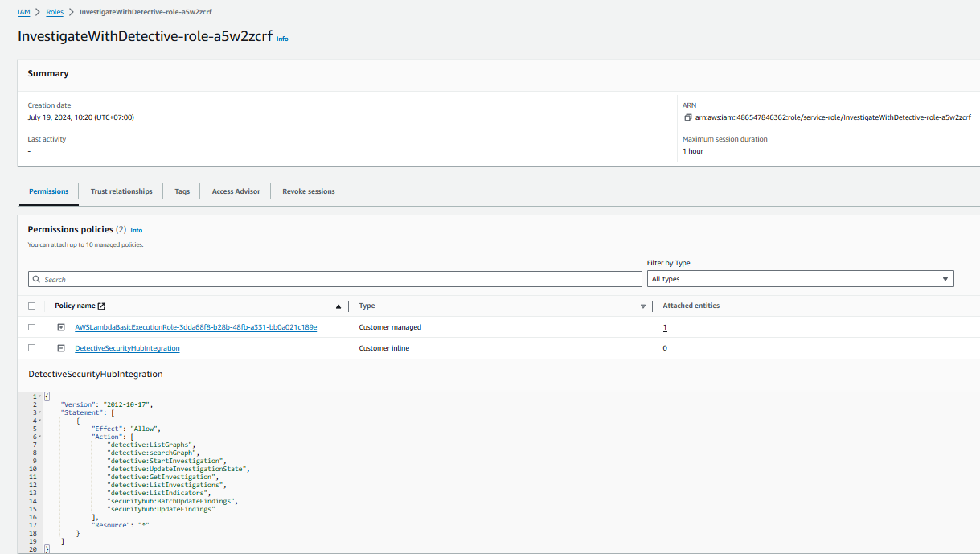980x554 pixels.
Task: Open Info link beside role name
Action: pos(282,39)
